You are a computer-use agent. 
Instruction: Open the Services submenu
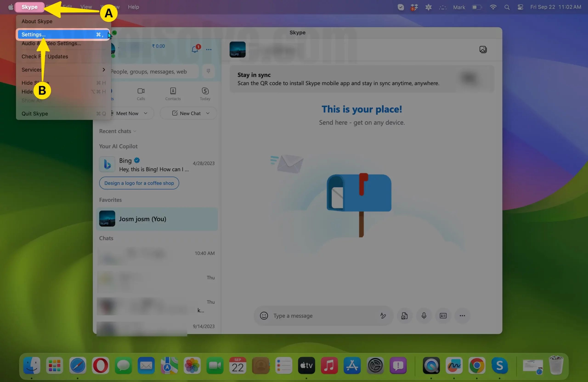(x=63, y=70)
